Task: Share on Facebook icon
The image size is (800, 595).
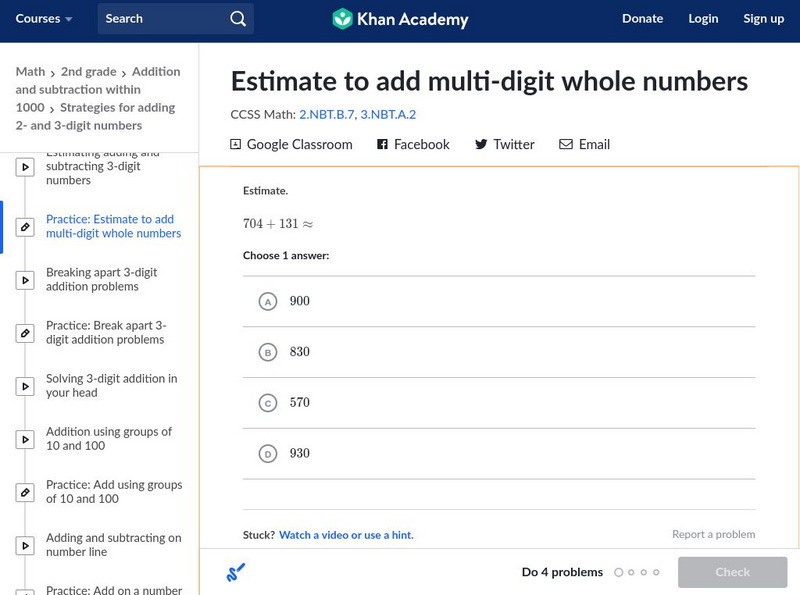Action: coord(382,145)
